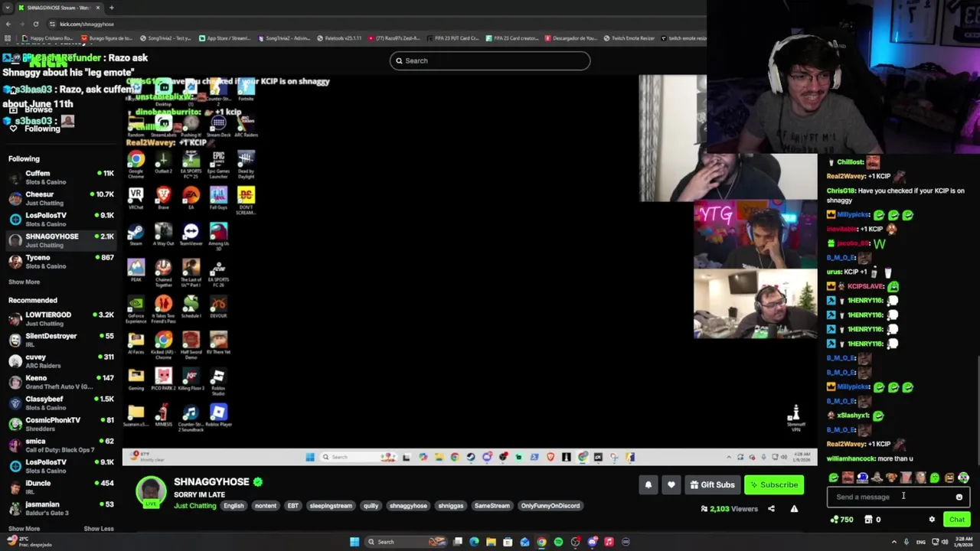This screenshot has height=551, width=980.
Task: Subscribe to SHNAGGYHOSE channel
Action: pos(773,484)
